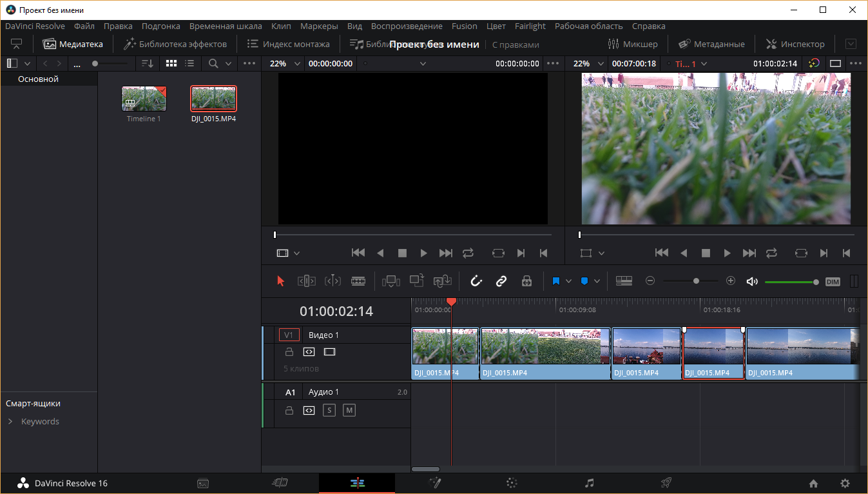This screenshot has height=494, width=868.
Task: Add a blue marker
Action: (x=584, y=281)
